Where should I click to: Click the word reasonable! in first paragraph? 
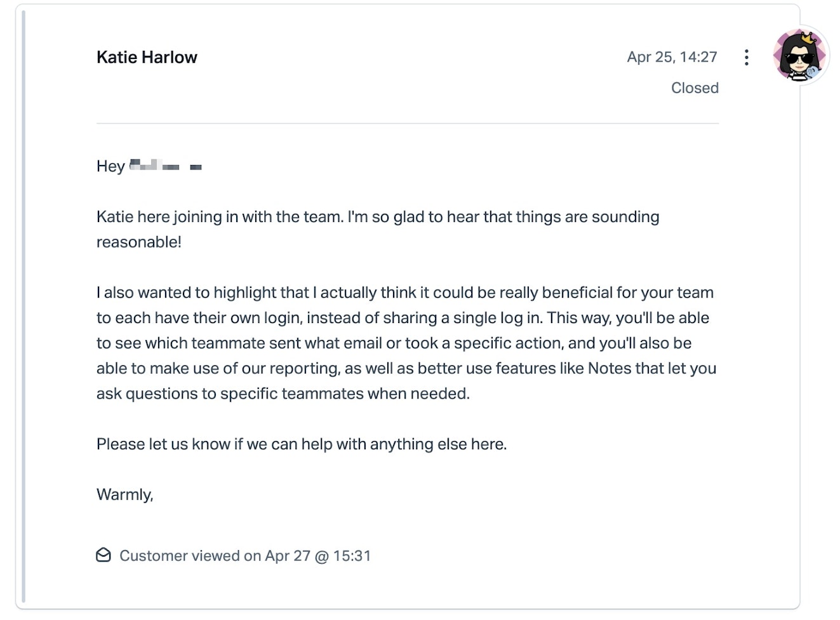(139, 242)
